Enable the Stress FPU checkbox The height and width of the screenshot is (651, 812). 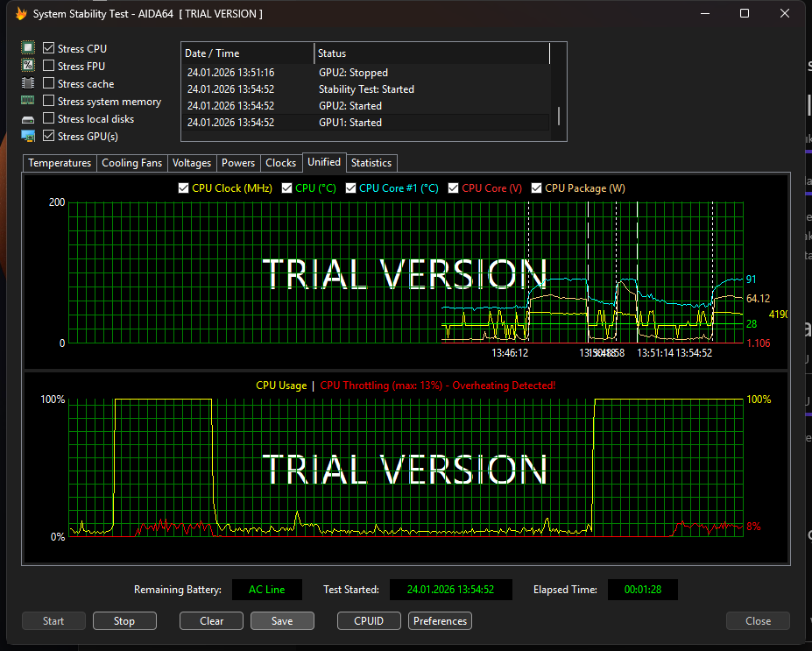(x=47, y=66)
